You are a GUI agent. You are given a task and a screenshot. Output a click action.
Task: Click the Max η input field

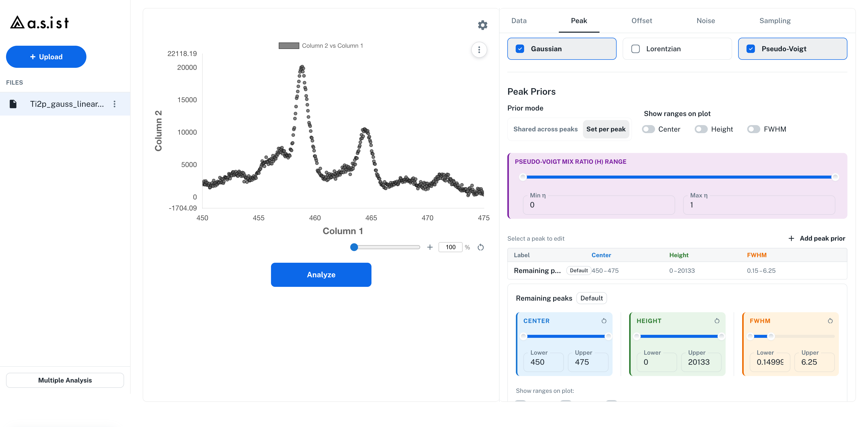pos(759,204)
